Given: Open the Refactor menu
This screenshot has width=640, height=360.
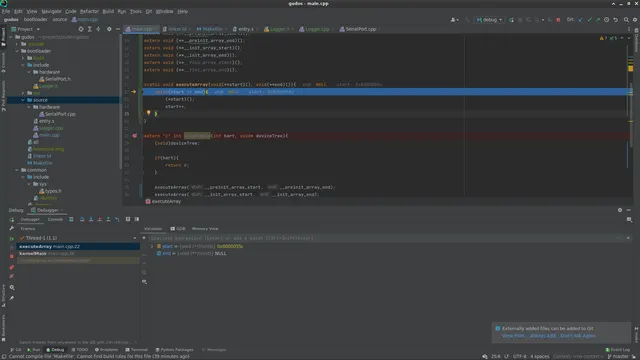Looking at the screenshot, I should (x=89, y=11).
